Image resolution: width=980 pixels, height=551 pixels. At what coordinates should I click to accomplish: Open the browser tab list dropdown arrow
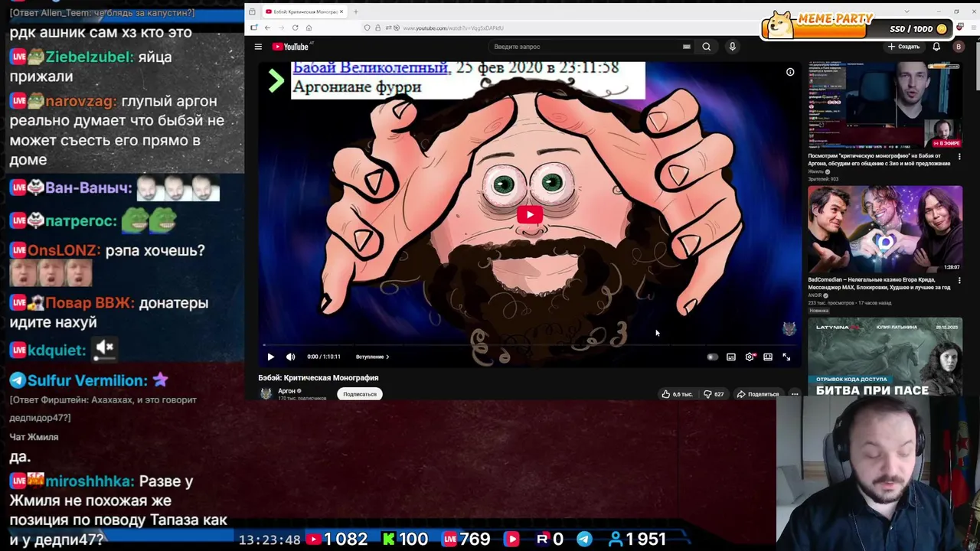[906, 11]
